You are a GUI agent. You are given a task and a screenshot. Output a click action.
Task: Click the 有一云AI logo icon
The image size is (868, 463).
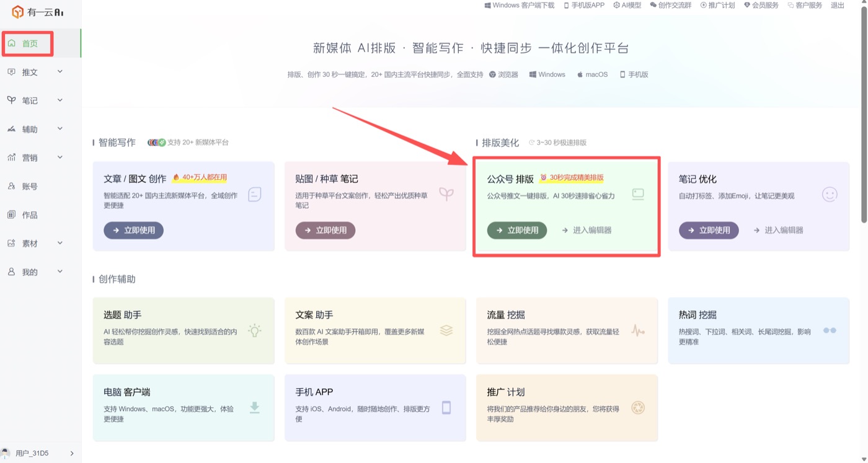tap(17, 12)
